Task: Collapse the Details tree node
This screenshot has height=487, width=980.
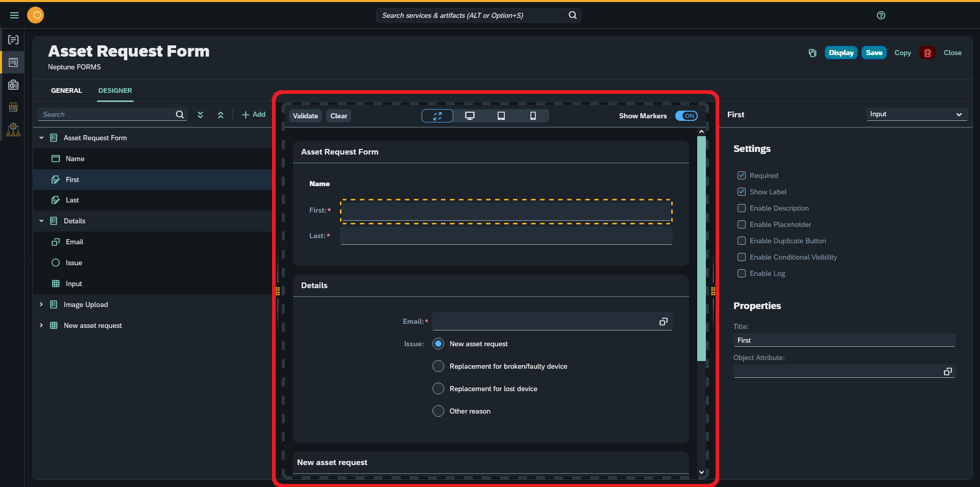Action: tap(41, 221)
